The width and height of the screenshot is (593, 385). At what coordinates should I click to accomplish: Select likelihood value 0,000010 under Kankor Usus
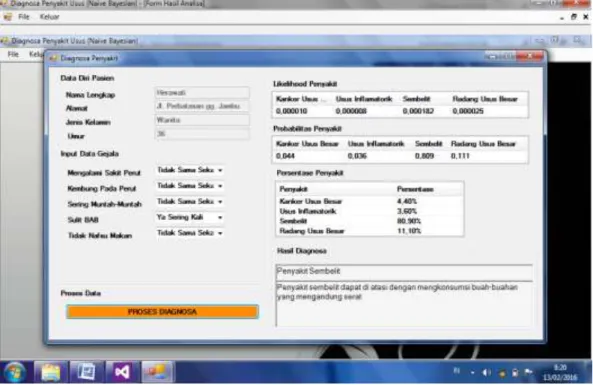click(x=292, y=111)
